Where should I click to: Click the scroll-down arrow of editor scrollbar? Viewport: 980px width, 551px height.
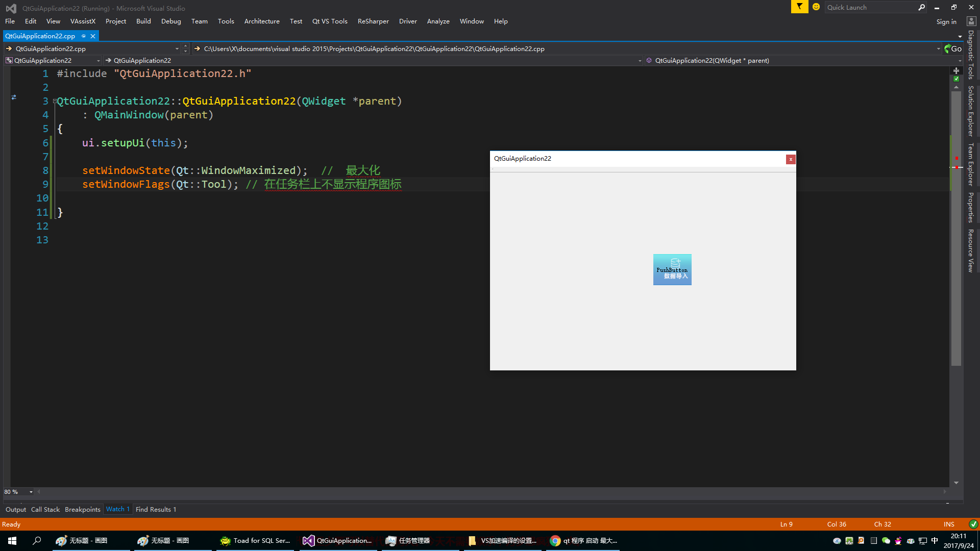956,483
